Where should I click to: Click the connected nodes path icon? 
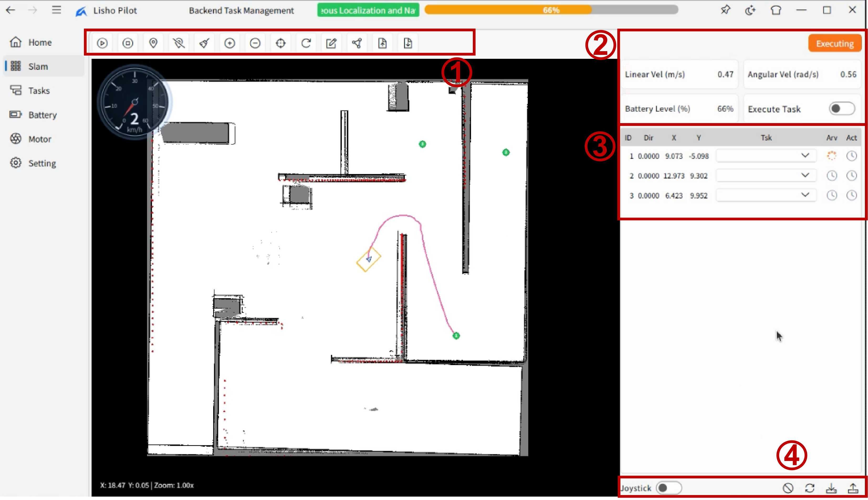click(357, 43)
